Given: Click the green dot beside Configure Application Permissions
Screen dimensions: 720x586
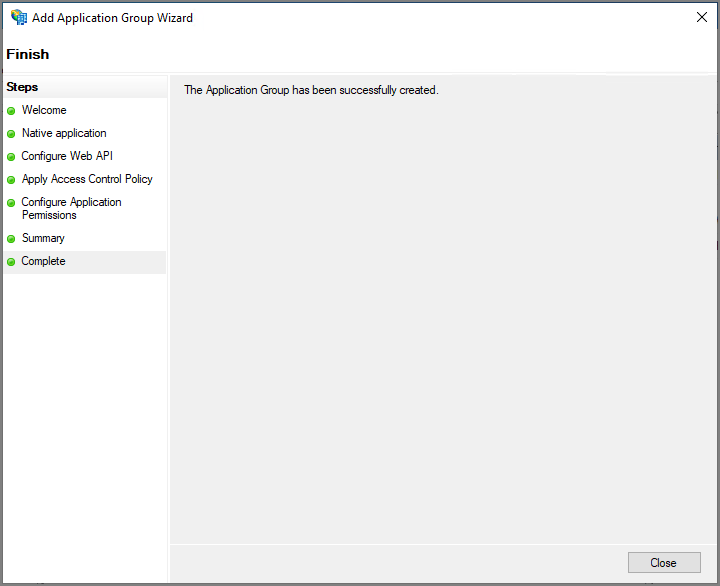Looking at the screenshot, I should point(11,203).
